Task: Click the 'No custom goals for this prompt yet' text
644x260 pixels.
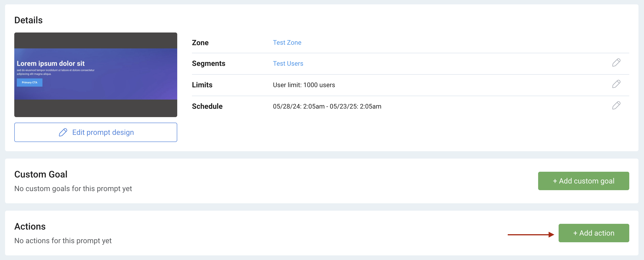Action: point(73,189)
